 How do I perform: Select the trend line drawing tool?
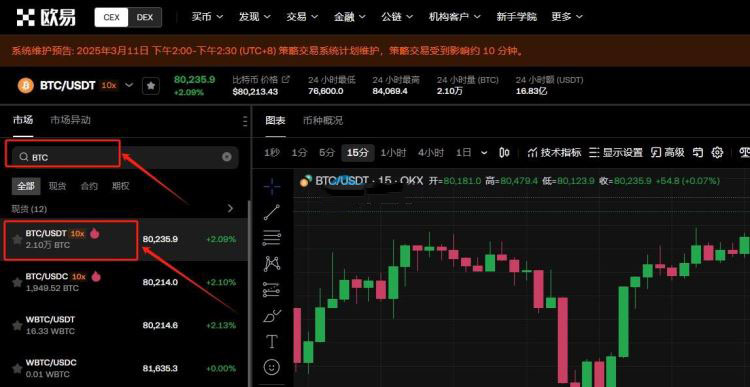(x=272, y=212)
